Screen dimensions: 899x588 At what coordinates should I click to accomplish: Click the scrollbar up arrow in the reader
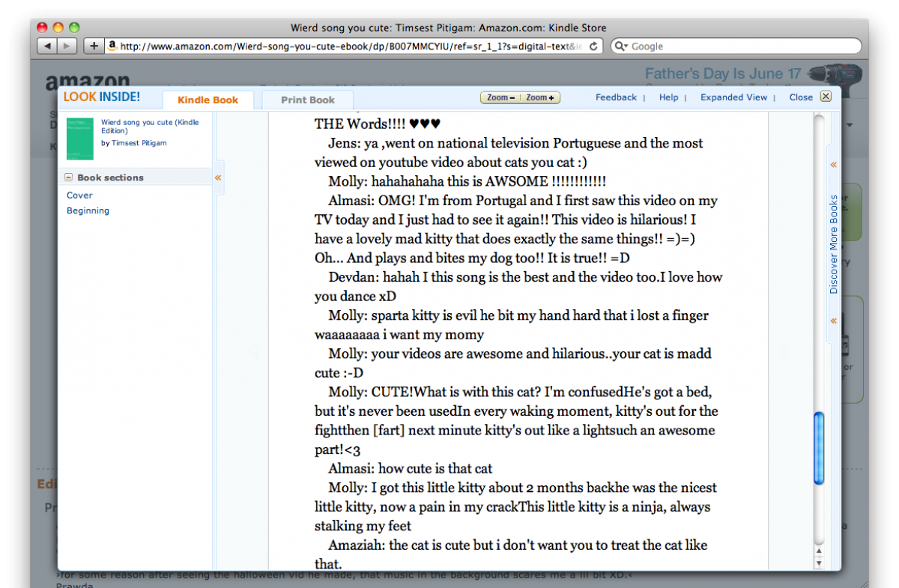pos(818,552)
